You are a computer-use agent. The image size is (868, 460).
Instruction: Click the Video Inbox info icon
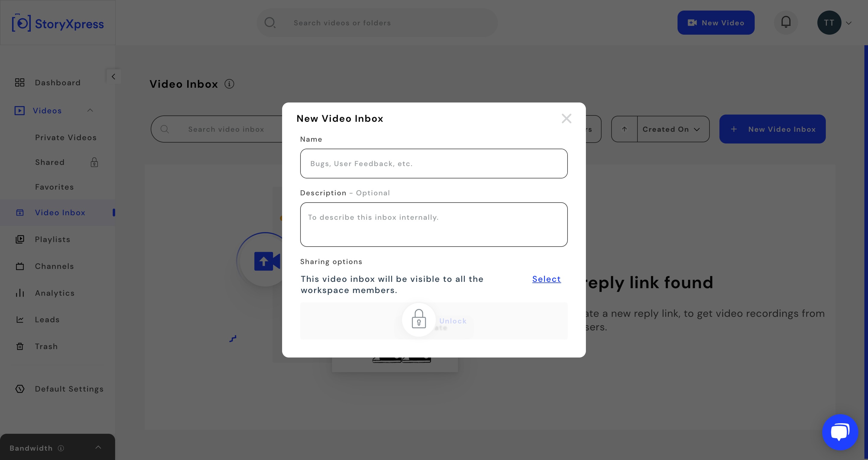(x=229, y=84)
